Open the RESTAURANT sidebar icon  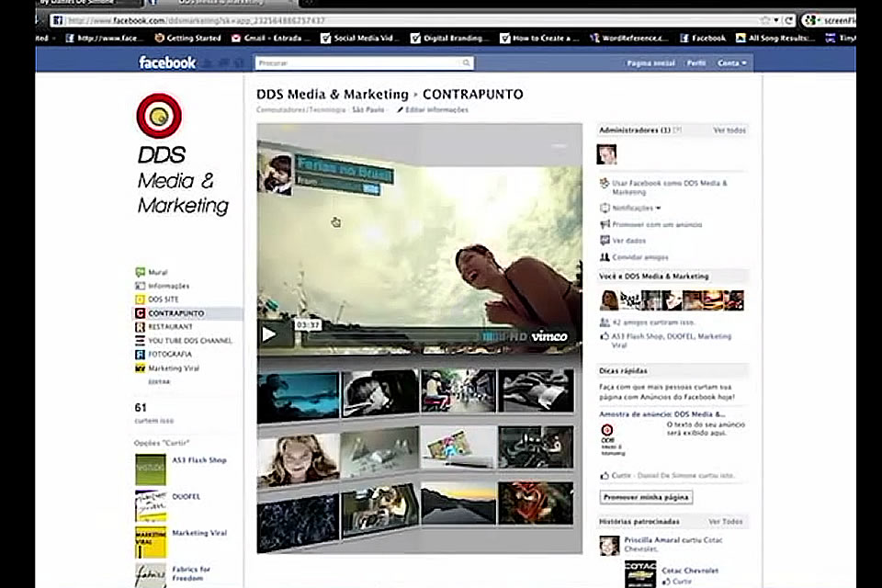pyautogui.click(x=140, y=327)
